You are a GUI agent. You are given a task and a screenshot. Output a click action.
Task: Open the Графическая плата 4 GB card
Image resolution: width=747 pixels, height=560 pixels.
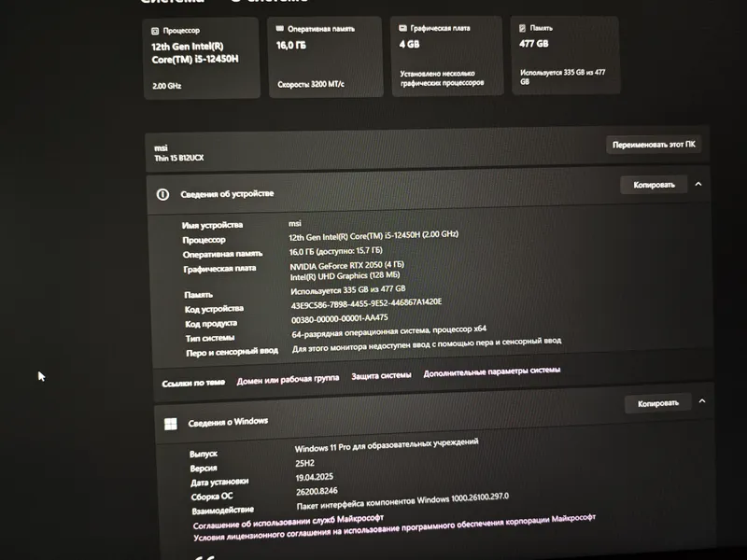tap(447, 56)
